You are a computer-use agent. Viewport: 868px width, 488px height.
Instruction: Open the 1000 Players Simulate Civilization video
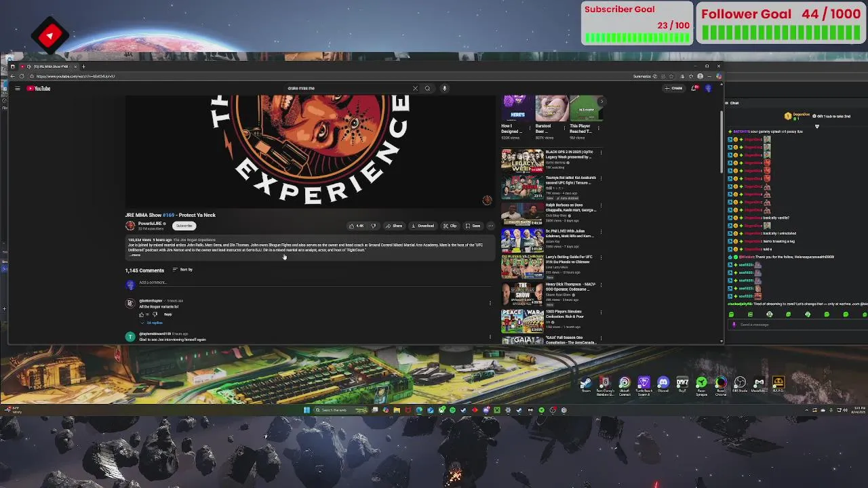point(522,321)
